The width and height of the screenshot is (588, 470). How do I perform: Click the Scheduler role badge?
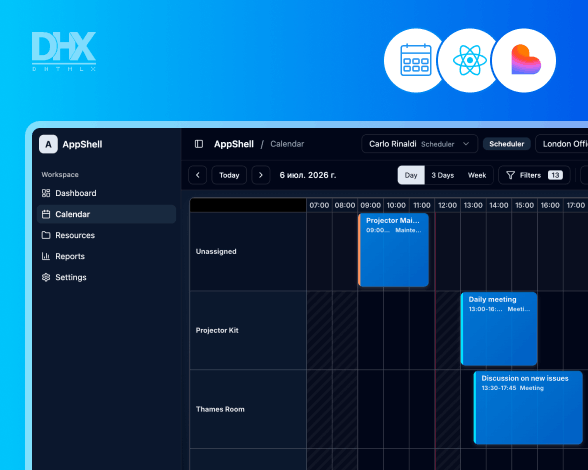(x=507, y=144)
